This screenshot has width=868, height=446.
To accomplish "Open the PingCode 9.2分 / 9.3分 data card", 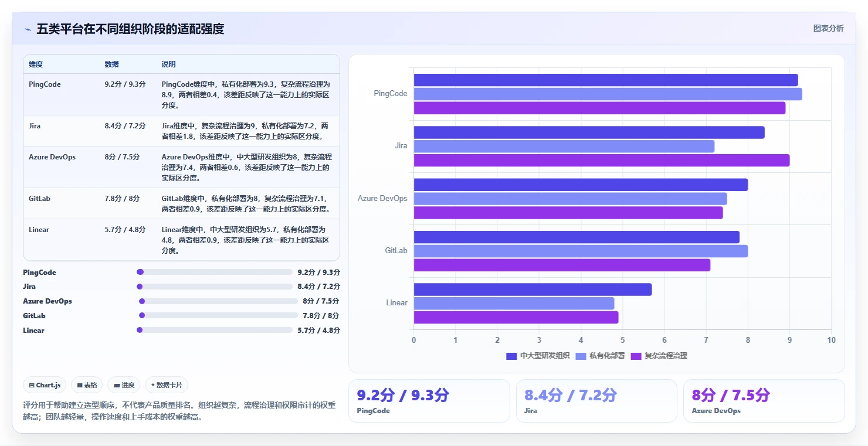I will pyautogui.click(x=429, y=401).
